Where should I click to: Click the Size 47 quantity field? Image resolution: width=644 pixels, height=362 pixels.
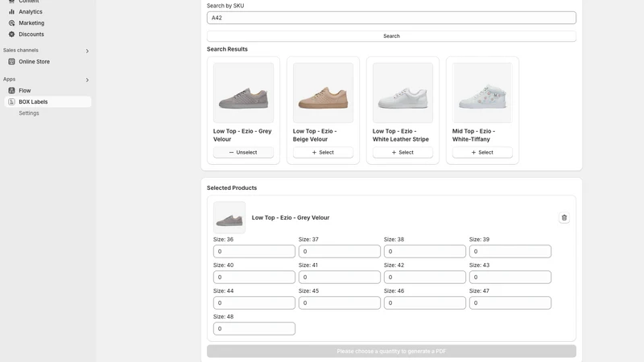click(x=510, y=303)
